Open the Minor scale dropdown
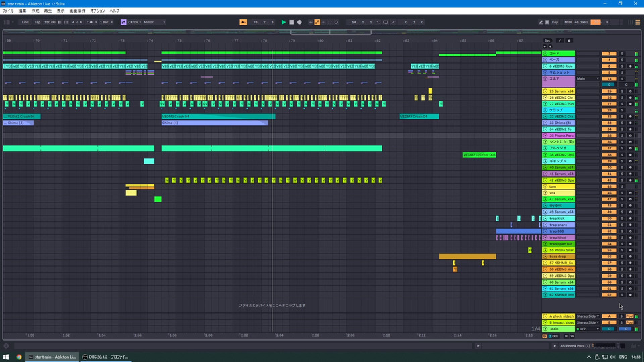The width and height of the screenshot is (644, 362). 154,22
